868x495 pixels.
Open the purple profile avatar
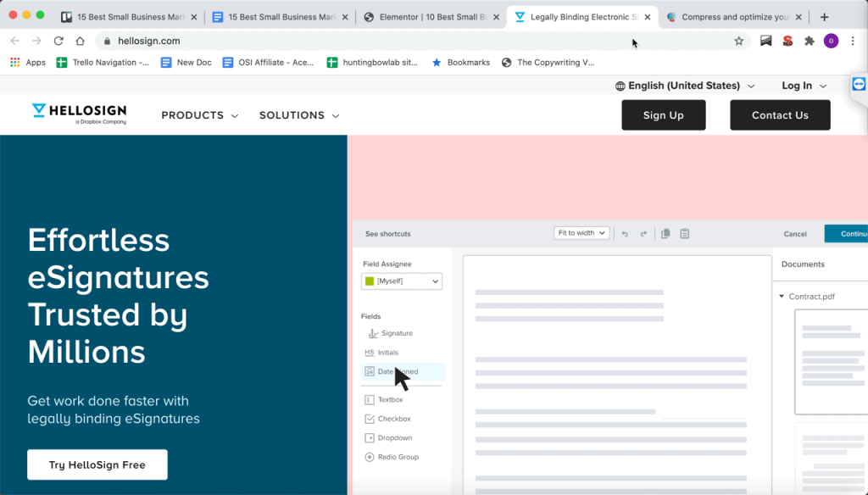pos(831,41)
